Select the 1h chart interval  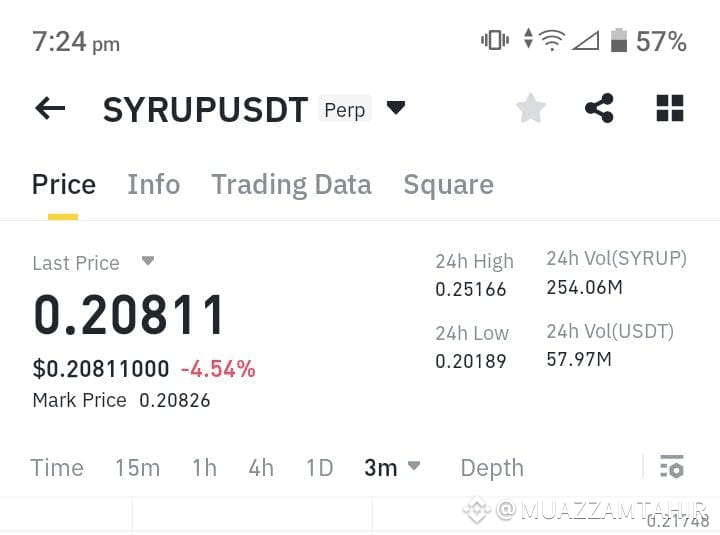tap(204, 468)
